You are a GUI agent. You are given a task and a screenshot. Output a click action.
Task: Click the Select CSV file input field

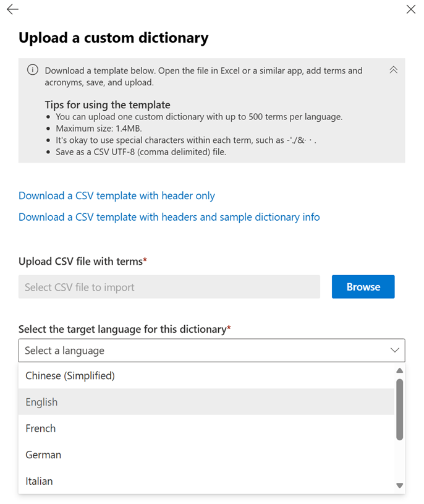tap(169, 287)
